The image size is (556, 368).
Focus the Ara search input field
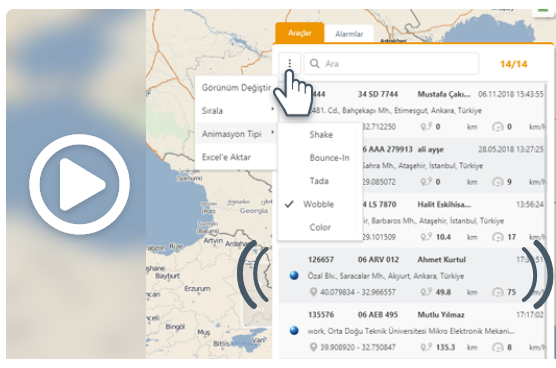click(391, 63)
